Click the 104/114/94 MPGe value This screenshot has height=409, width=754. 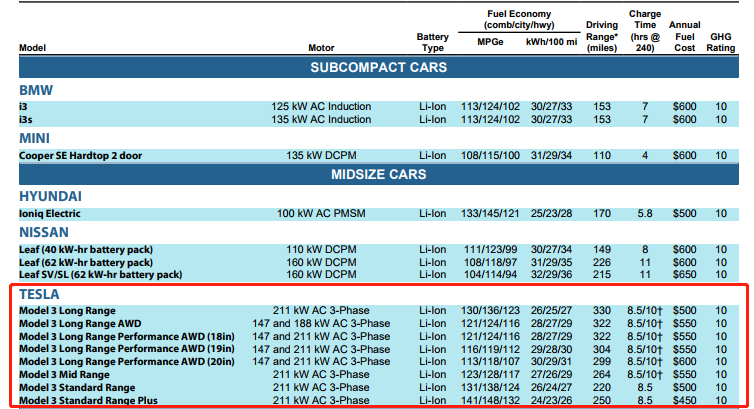click(490, 274)
